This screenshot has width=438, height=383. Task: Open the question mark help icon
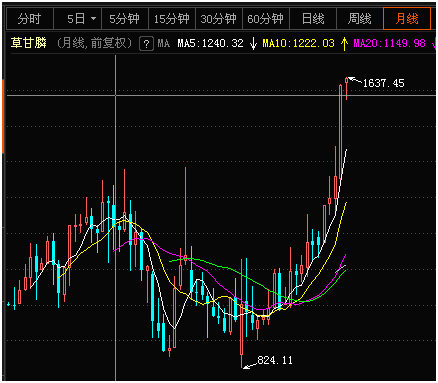pyautogui.click(x=146, y=44)
